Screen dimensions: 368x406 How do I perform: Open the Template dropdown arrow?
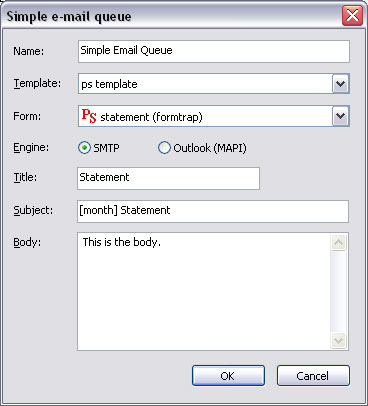340,84
